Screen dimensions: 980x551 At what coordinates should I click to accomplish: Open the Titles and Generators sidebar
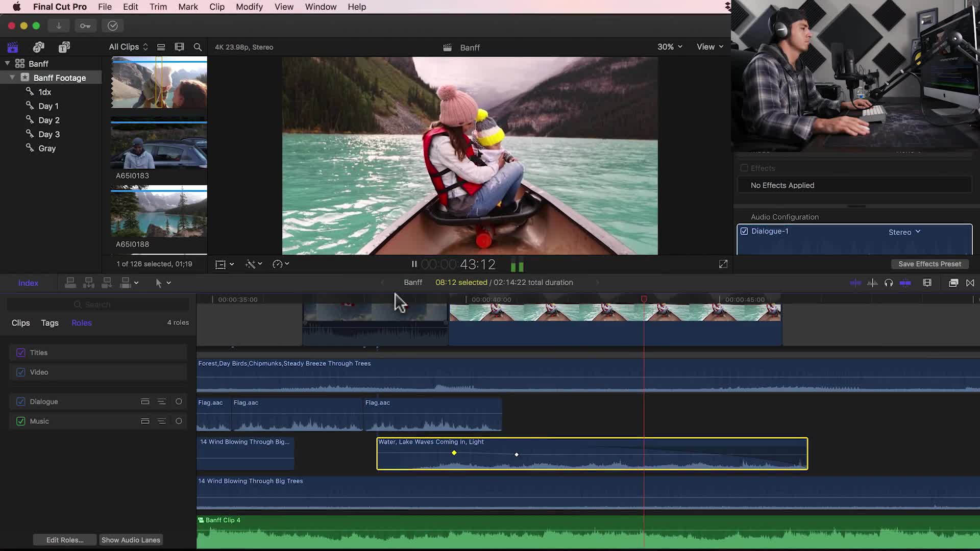64,47
